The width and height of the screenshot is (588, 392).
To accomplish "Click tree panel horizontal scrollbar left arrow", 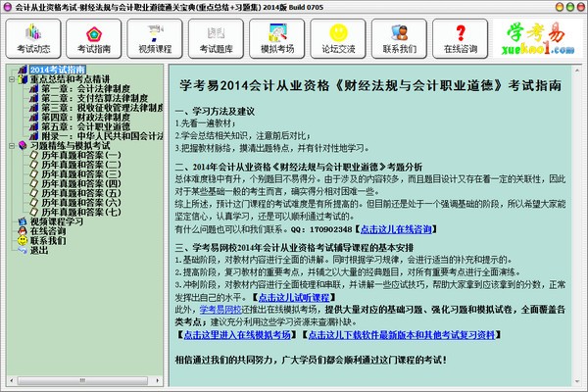I will click(11, 381).
